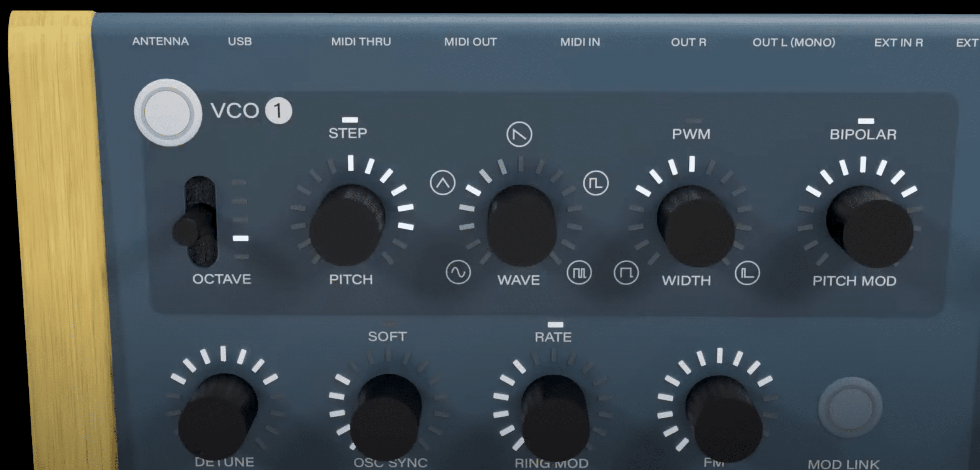Toggle the BIPOLAR indicator above PITCH MOD
Image resolution: width=980 pixels, height=470 pixels.
pyautogui.click(x=866, y=121)
